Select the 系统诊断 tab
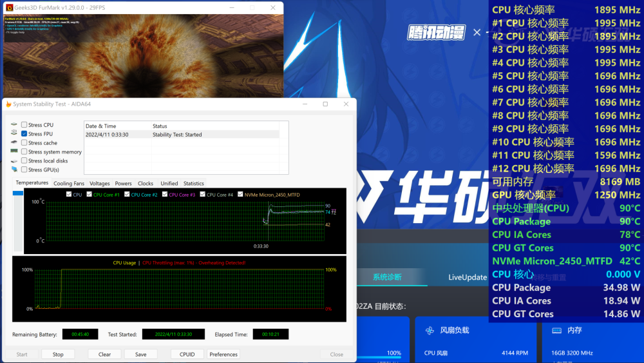 click(387, 277)
